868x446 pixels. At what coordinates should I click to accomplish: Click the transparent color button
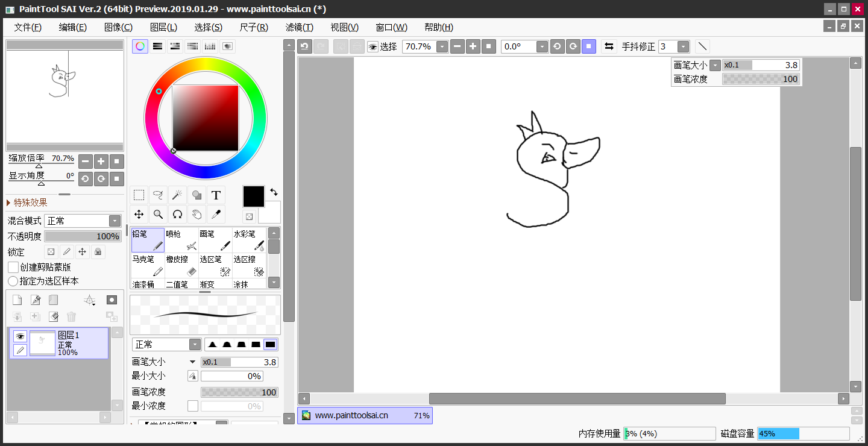pos(249,216)
